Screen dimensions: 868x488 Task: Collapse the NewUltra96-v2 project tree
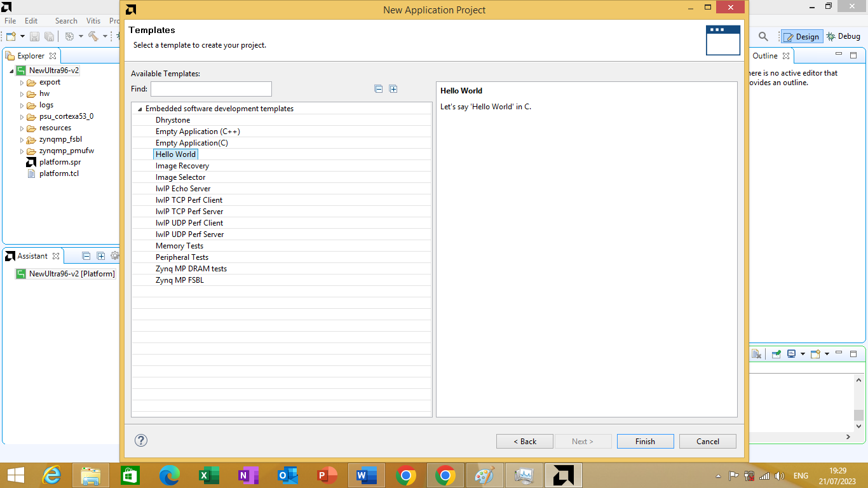(11, 71)
